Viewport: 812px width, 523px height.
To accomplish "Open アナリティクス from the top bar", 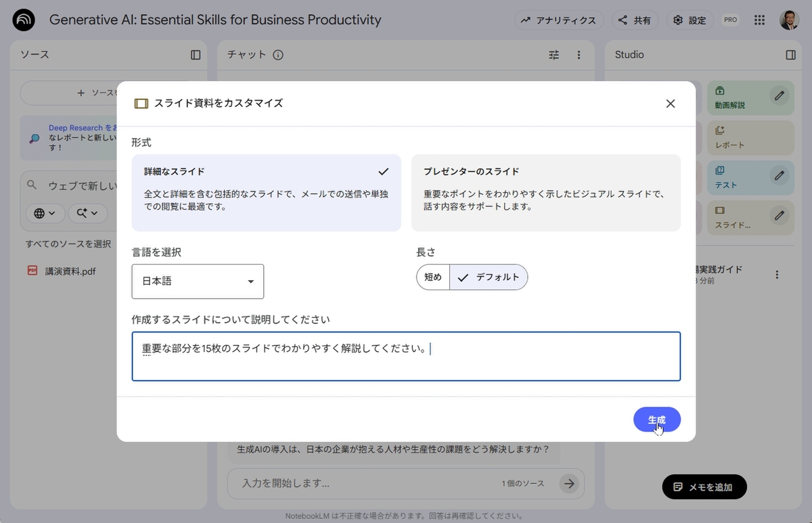I will click(x=558, y=20).
